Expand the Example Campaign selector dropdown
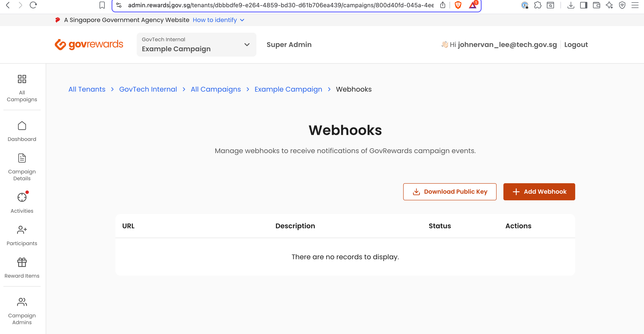Image resolution: width=644 pixels, height=334 pixels. (x=197, y=44)
